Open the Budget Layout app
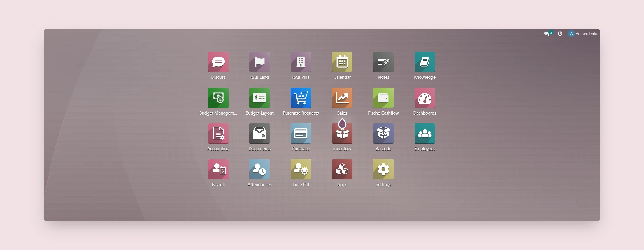 [x=259, y=98]
